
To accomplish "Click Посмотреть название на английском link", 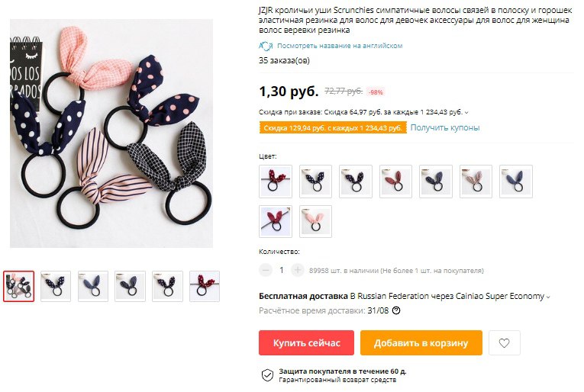I will tap(340, 46).
